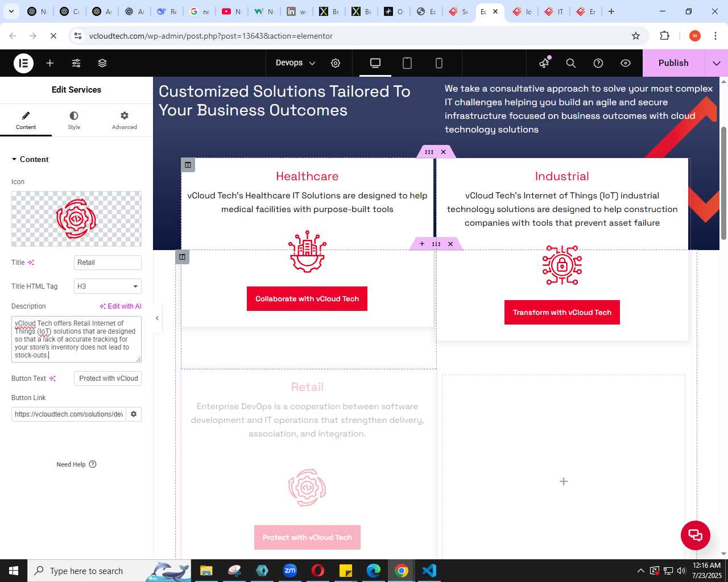728x582 pixels.
Task: Open Zoom from the taskbar
Action: 290,571
